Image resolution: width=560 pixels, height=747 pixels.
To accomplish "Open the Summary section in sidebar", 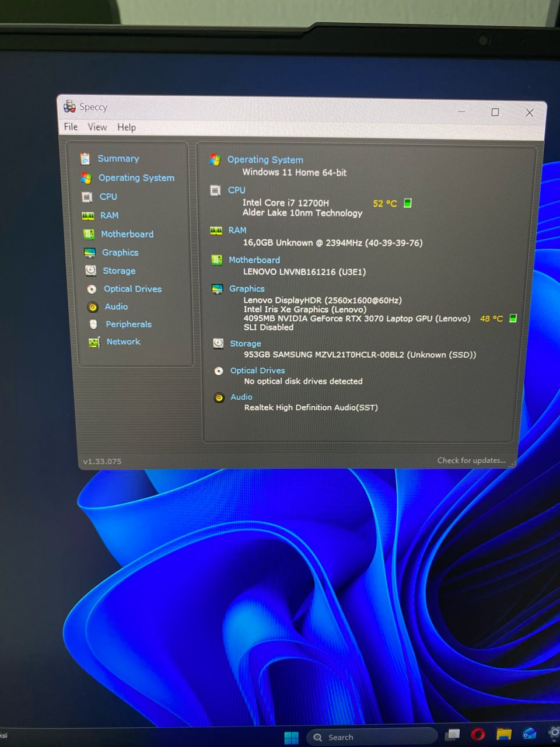I will (118, 159).
